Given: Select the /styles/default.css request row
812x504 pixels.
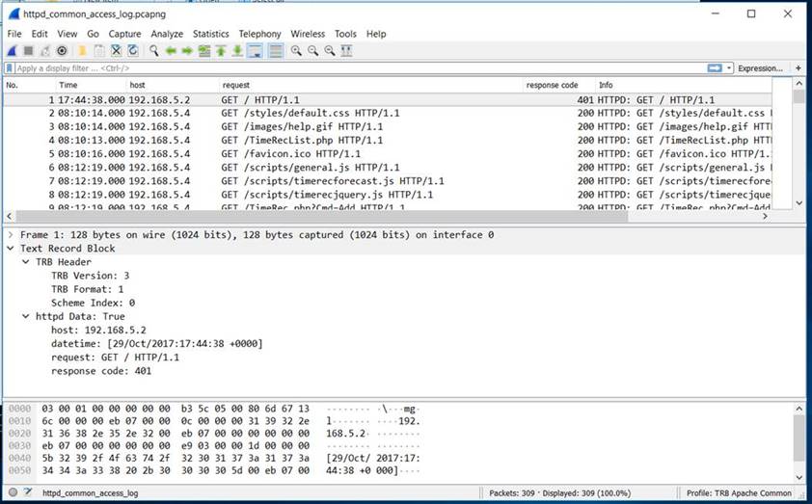Looking at the screenshot, I should (x=388, y=113).
